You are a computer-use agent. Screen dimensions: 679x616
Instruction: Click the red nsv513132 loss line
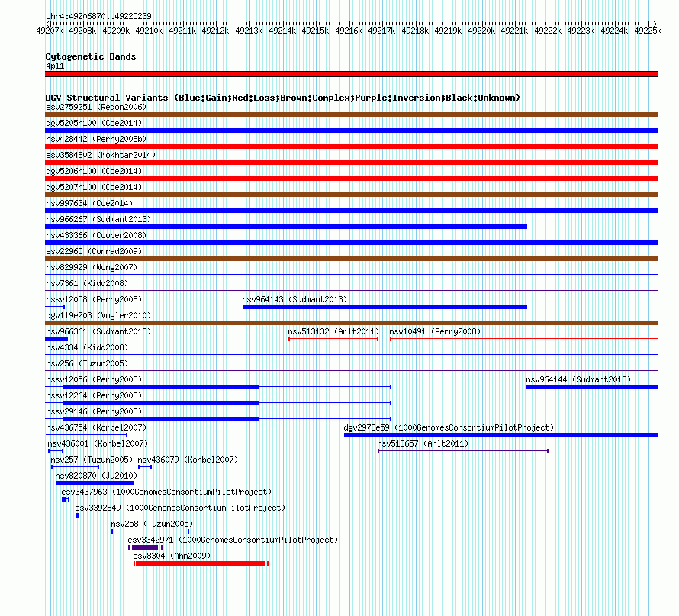[x=333, y=339]
